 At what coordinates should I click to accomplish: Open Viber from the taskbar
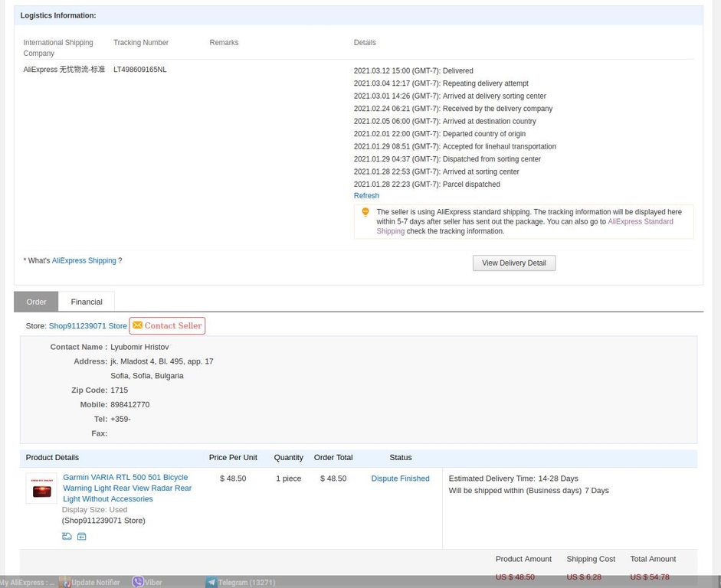tap(147, 582)
